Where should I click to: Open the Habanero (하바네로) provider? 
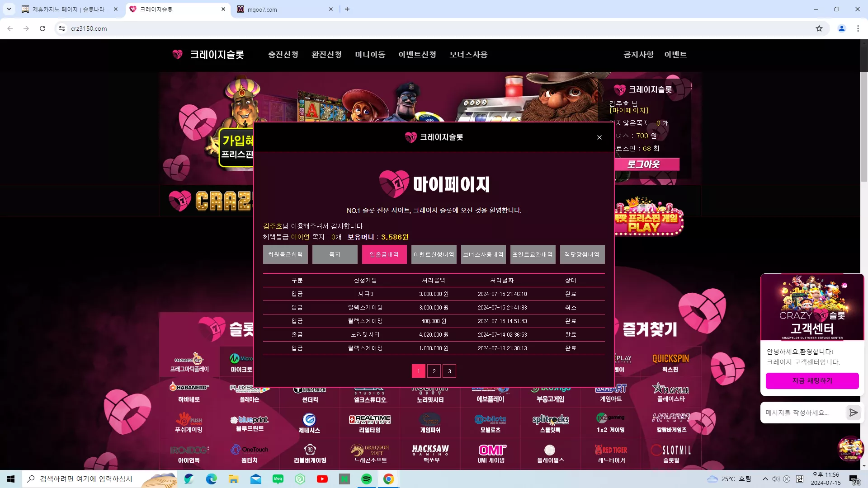coord(189,393)
